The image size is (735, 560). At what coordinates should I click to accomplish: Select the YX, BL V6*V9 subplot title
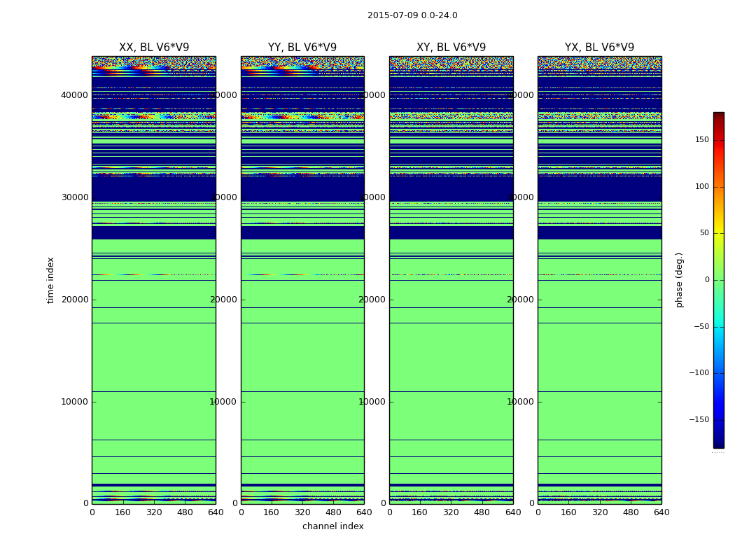[x=599, y=48]
